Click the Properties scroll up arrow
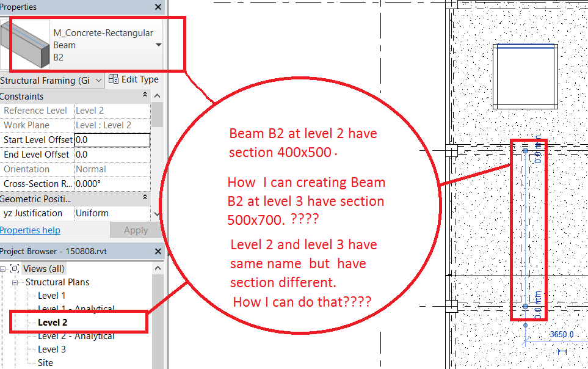This screenshot has height=369, width=588. 157,96
